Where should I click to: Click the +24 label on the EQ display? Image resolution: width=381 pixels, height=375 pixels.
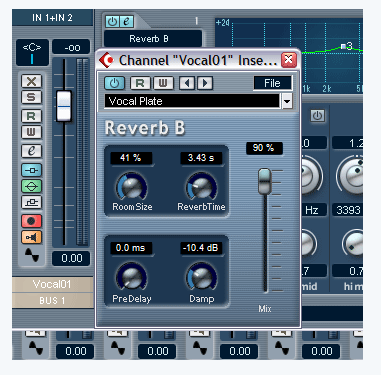(x=223, y=23)
